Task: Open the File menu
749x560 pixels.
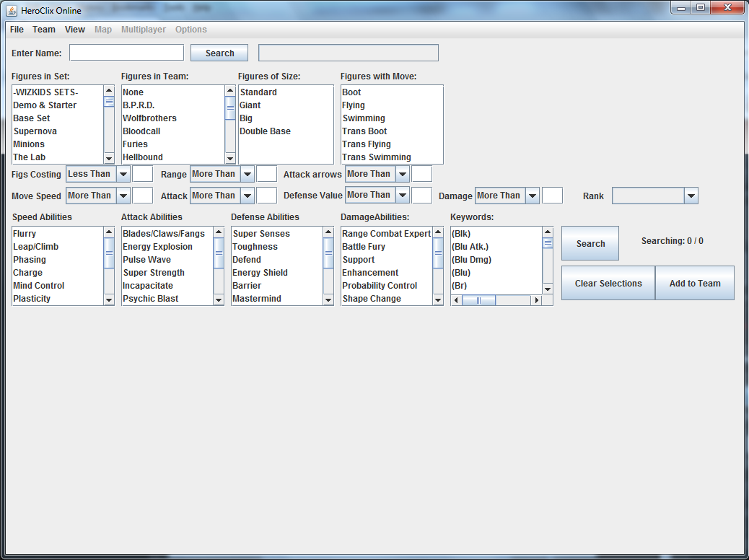Action: [17, 29]
